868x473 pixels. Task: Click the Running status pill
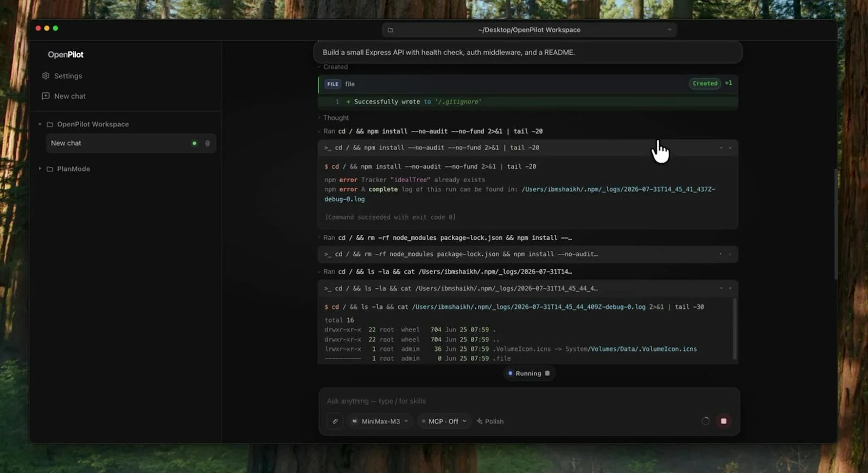[529, 373]
